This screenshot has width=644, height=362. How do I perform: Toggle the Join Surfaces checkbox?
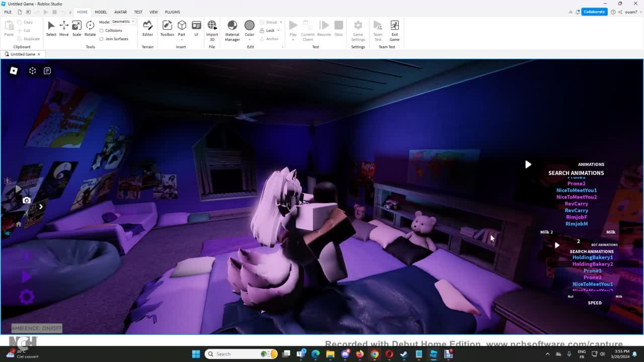[x=102, y=39]
